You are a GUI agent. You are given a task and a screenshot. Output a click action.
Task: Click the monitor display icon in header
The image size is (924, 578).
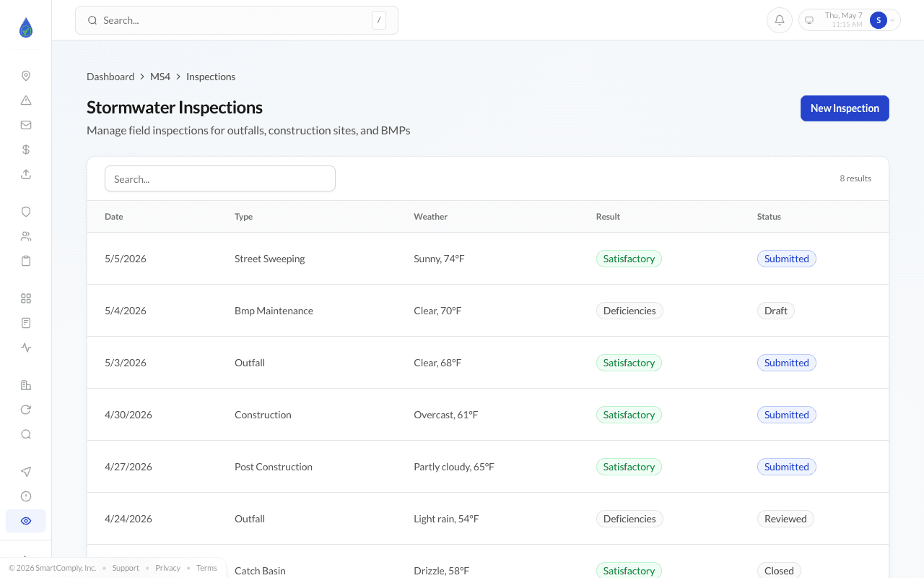[x=809, y=20]
